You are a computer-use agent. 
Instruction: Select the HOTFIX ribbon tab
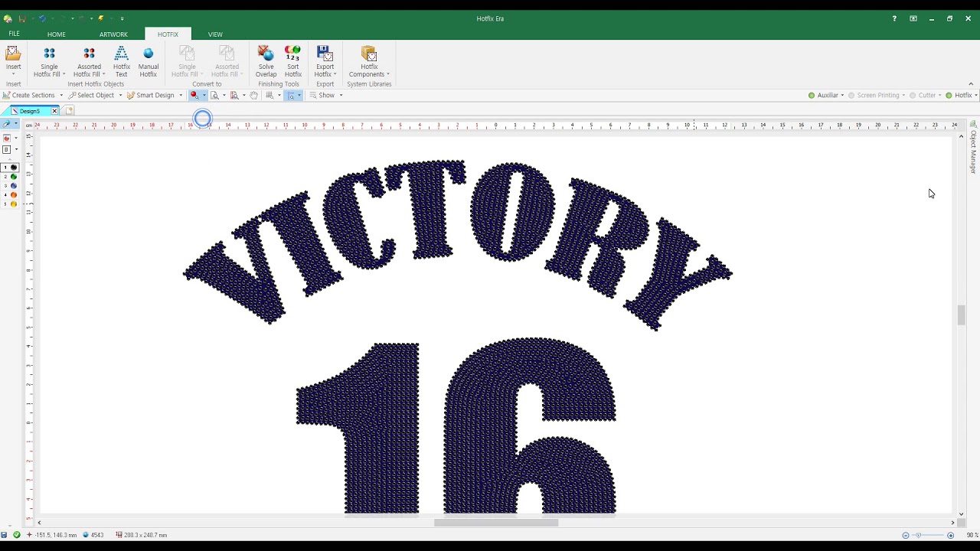point(168,34)
